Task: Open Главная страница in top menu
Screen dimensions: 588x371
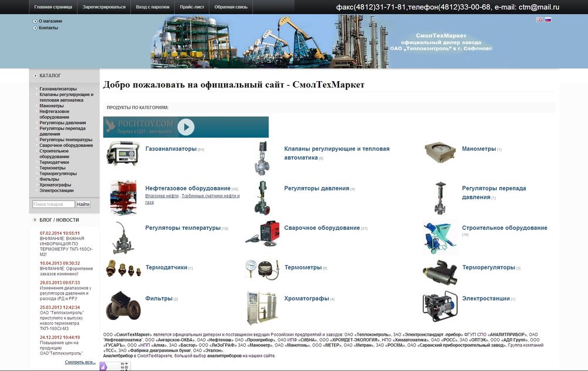Action: click(53, 6)
